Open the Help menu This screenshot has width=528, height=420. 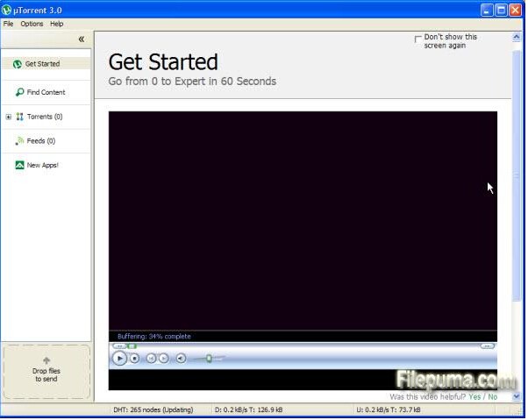(x=56, y=24)
